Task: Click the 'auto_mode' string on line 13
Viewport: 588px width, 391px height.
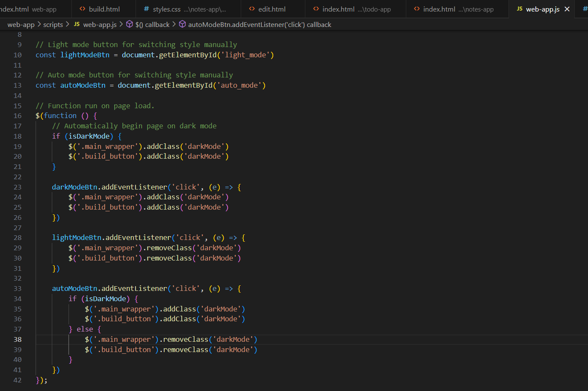Action: tap(239, 85)
